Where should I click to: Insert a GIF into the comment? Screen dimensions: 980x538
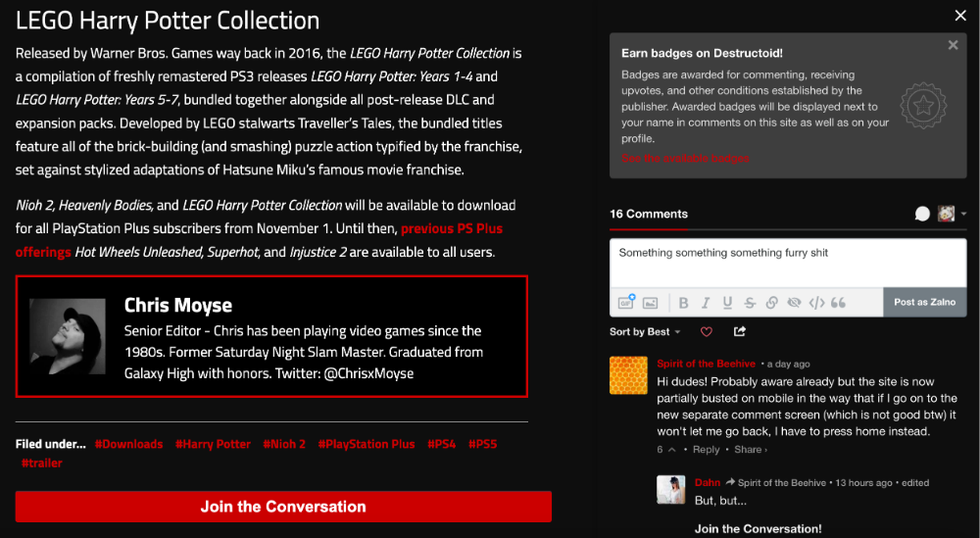pos(626,303)
